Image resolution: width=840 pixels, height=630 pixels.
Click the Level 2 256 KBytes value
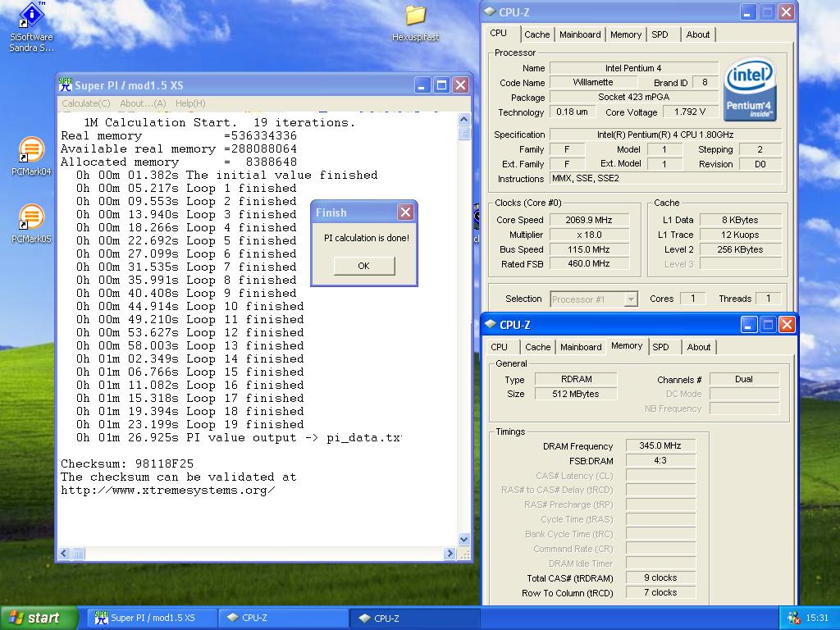(740, 249)
